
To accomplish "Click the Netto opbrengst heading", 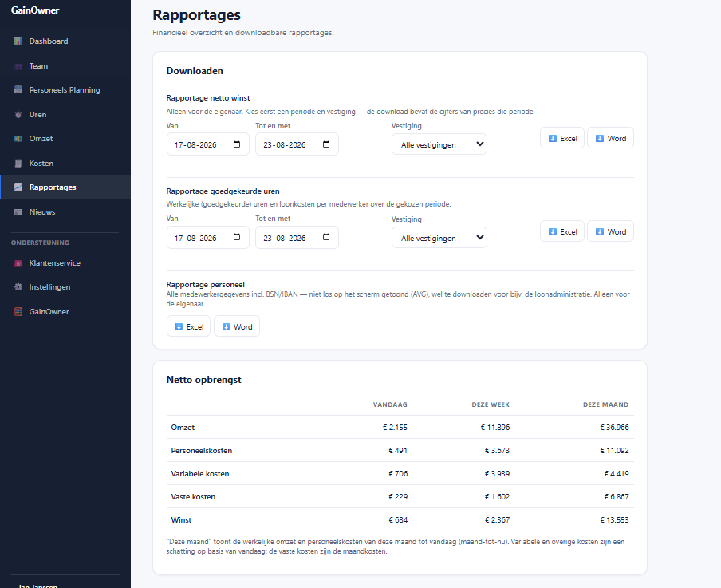I will click(x=203, y=380).
